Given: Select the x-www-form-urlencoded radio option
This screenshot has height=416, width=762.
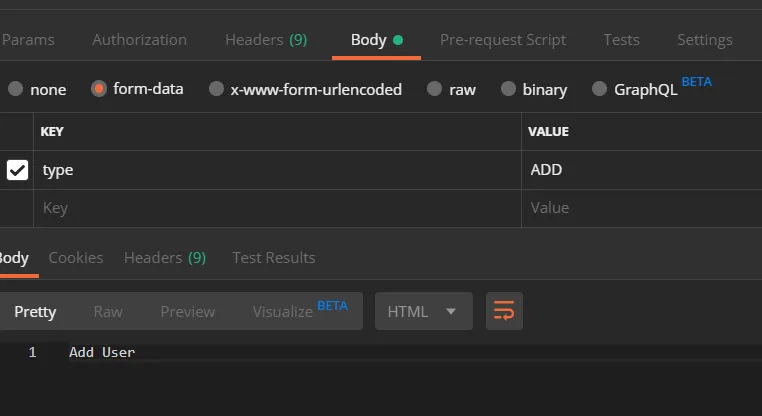Looking at the screenshot, I should [217, 89].
